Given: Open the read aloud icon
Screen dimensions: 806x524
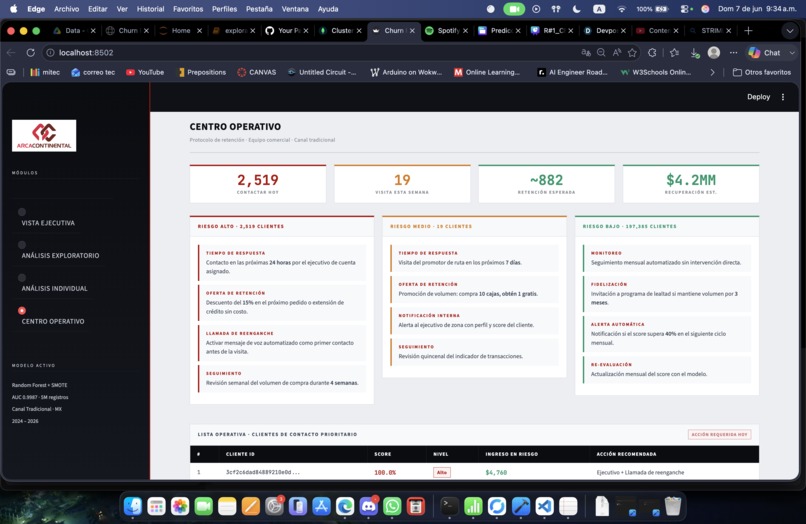Looking at the screenshot, I should tap(616, 52).
